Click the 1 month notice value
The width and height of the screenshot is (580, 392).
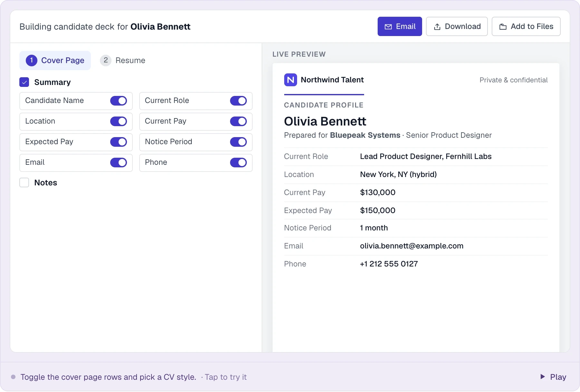374,228
